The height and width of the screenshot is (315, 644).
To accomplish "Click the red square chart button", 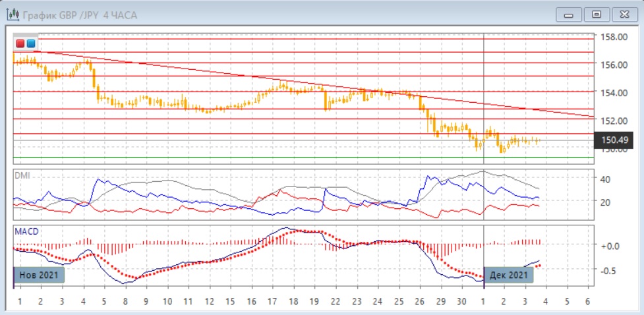I will pyautogui.click(x=20, y=43).
